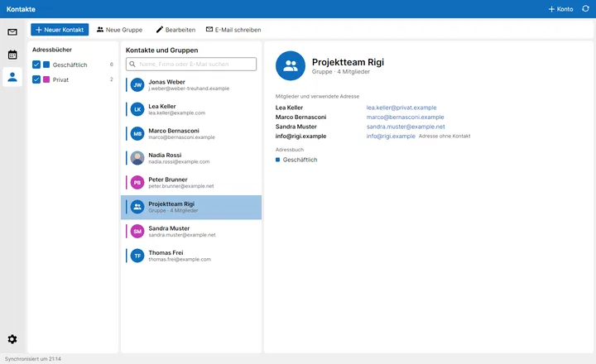Click Neue Gruppe in the toolbar
596x364 pixels.
click(119, 30)
